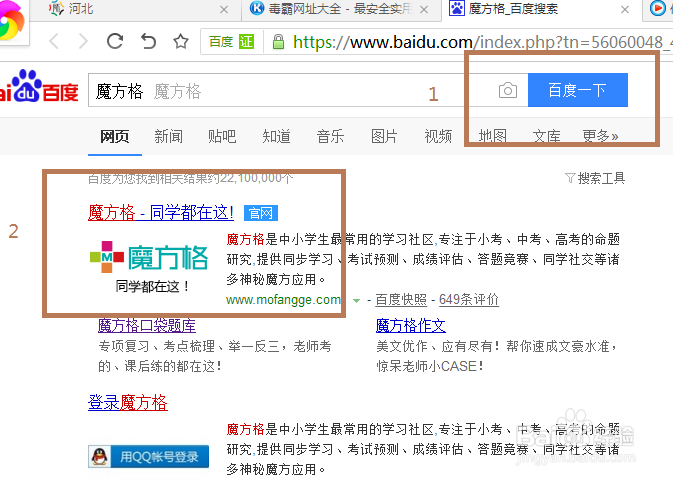Image resolution: width=673 pixels, height=481 pixels.
Task: Select the 文库 search category
Action: (546, 136)
